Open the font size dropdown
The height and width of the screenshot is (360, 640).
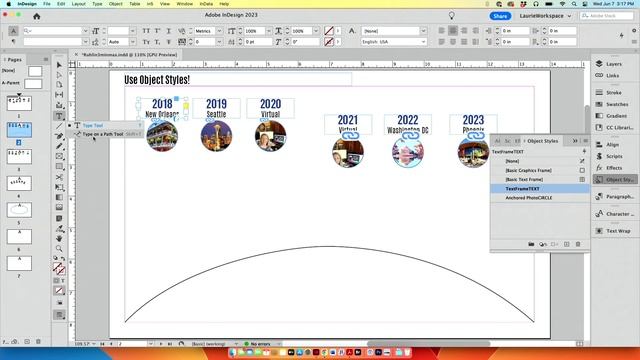(x=133, y=31)
